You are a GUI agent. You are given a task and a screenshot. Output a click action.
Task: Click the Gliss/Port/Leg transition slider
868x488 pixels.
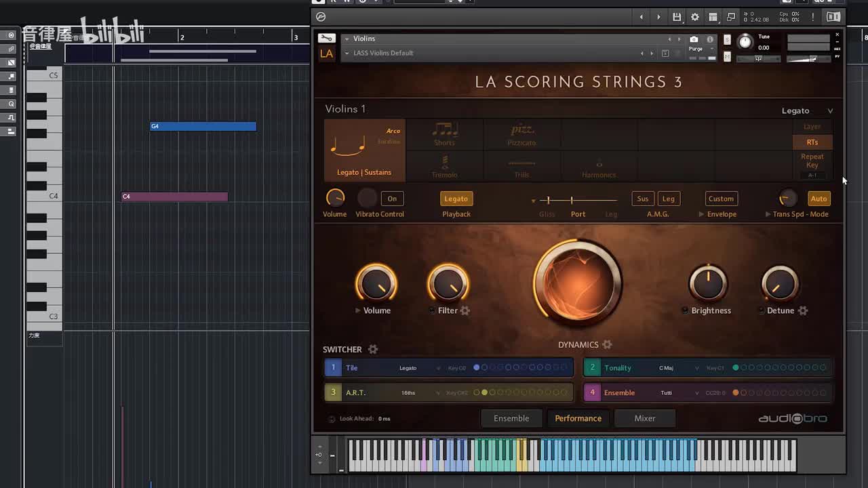coord(578,200)
